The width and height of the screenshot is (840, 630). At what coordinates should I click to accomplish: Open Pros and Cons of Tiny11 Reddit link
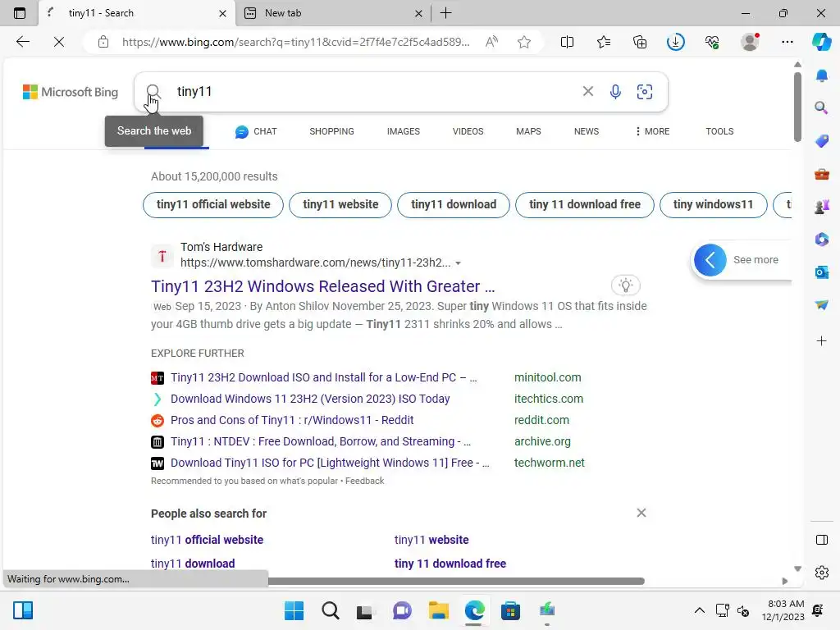pyautogui.click(x=292, y=420)
